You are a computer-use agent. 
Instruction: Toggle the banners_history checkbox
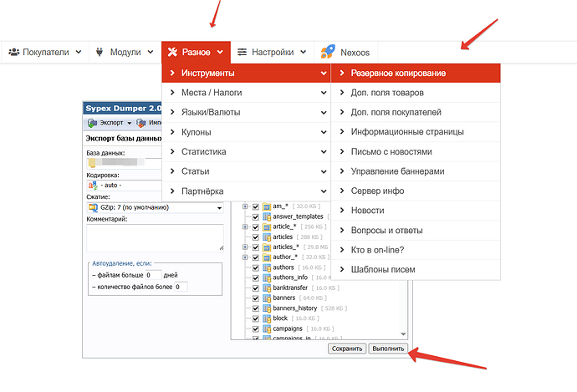point(256,308)
